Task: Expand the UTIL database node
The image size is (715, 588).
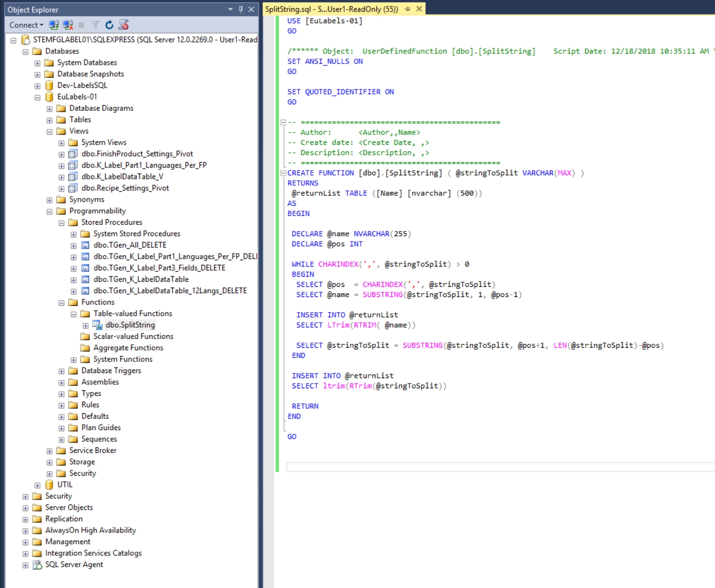Action: click(x=38, y=485)
